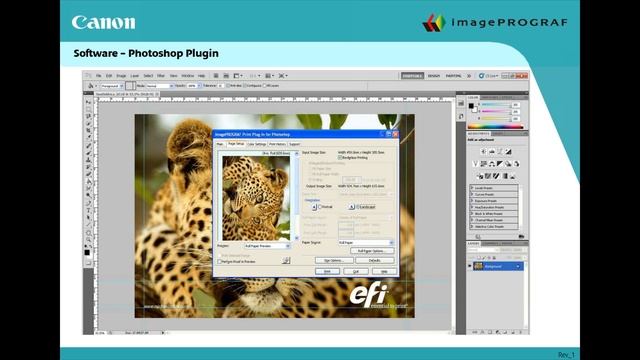Image resolution: width=640 pixels, height=360 pixels.
Task: Toggle Anti-alias checkbox in options bar
Action: (228, 86)
